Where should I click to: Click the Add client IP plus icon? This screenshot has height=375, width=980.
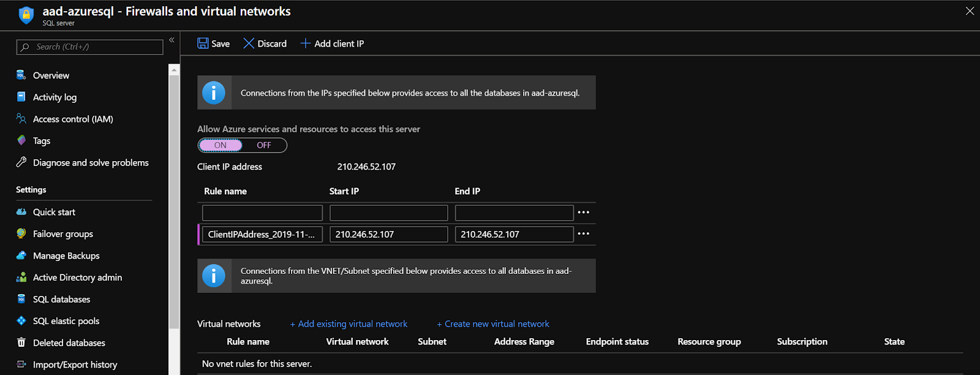point(305,44)
